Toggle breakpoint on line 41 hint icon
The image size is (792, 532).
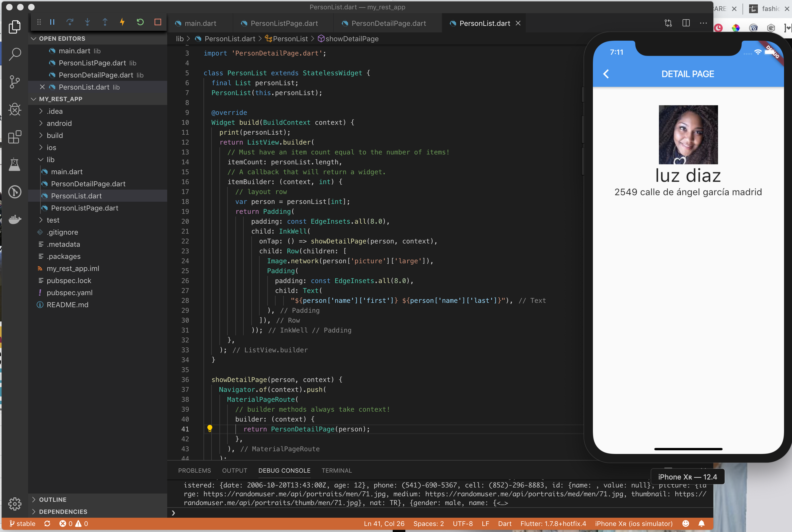tap(210, 428)
